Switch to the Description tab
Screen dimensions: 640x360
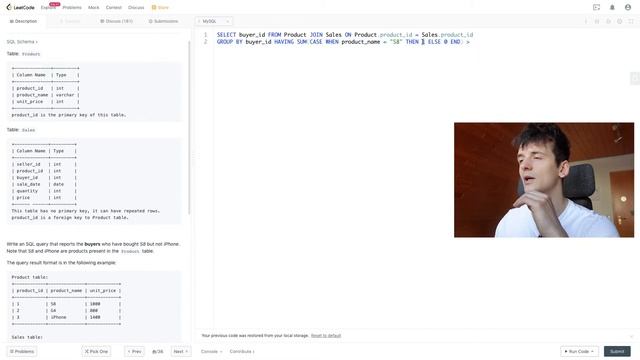click(23, 21)
